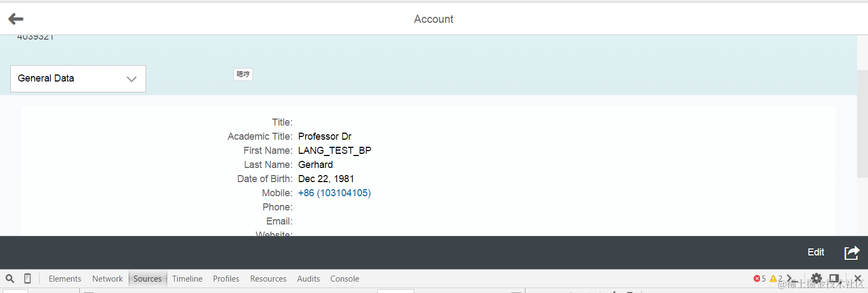
Task: Switch to the Network tab
Action: click(x=107, y=279)
